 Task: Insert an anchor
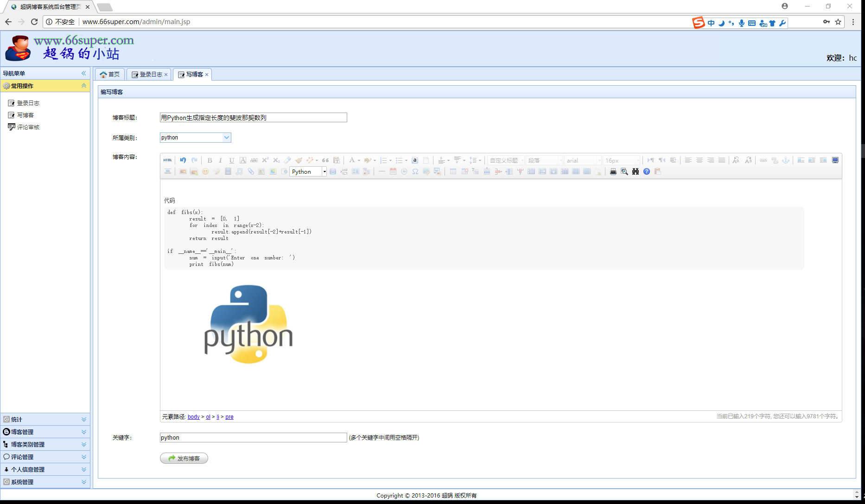click(x=785, y=160)
